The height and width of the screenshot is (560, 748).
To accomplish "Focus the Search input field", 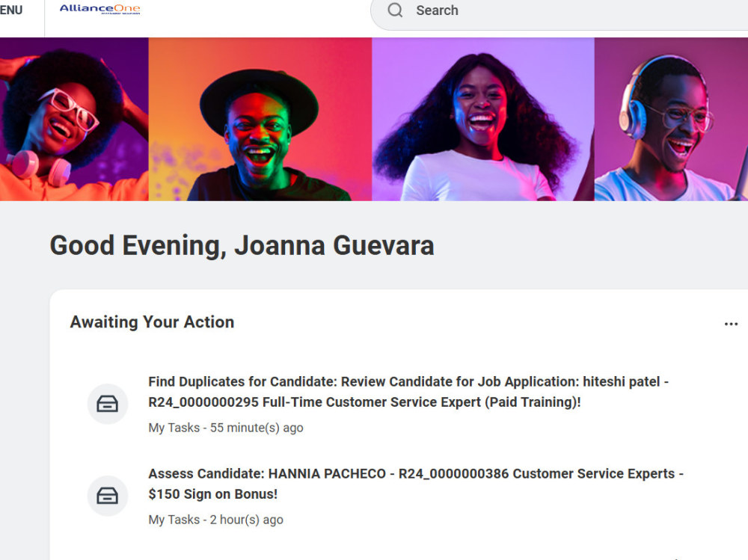I will click(x=559, y=10).
